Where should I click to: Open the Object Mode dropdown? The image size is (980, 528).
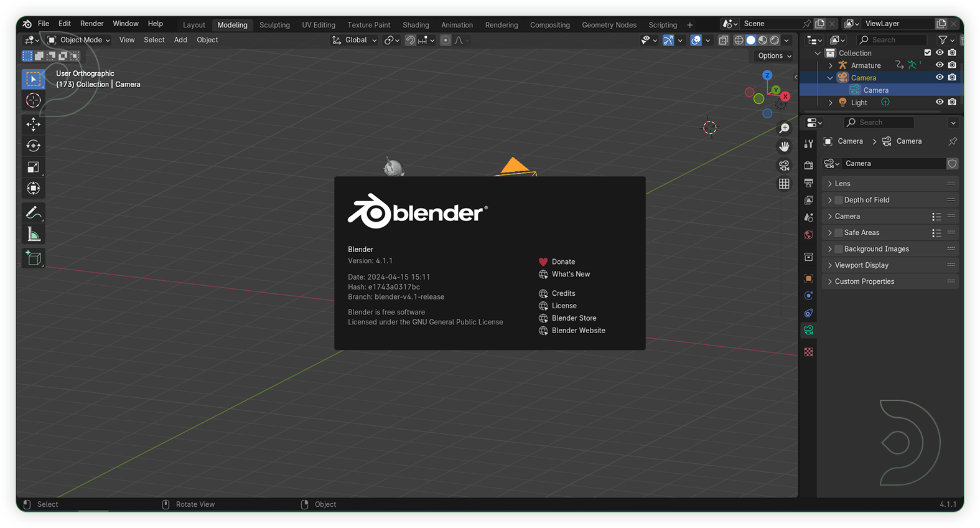(x=79, y=40)
